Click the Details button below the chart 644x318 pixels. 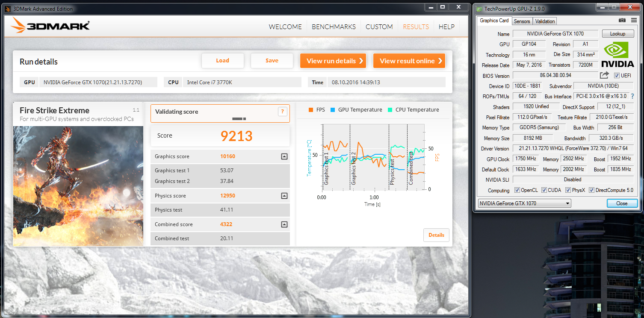(436, 235)
